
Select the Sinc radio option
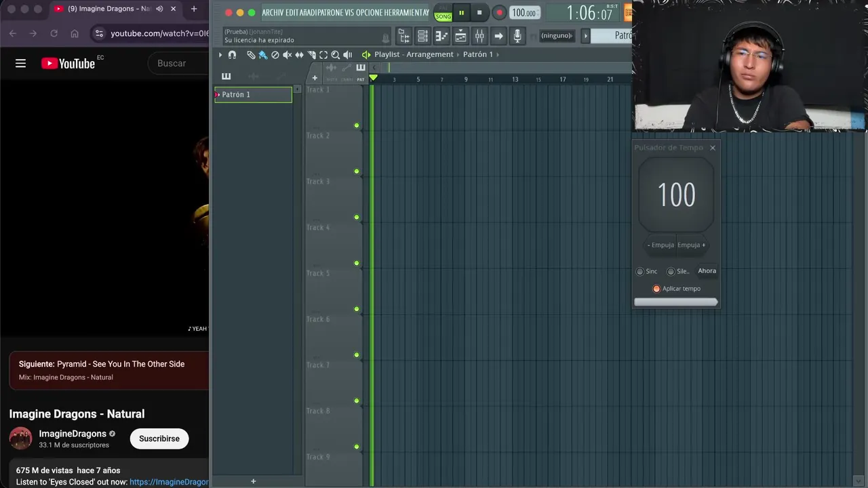coord(639,271)
